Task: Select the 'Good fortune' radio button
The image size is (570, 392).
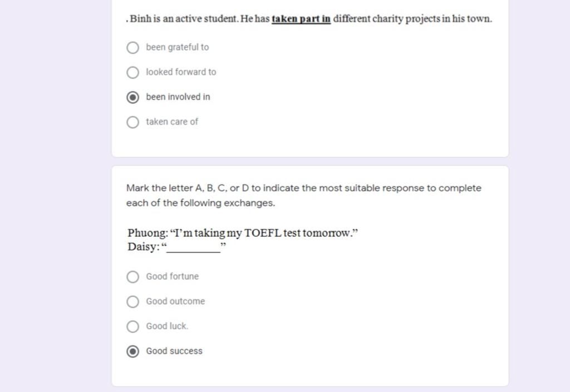Action: tap(132, 277)
